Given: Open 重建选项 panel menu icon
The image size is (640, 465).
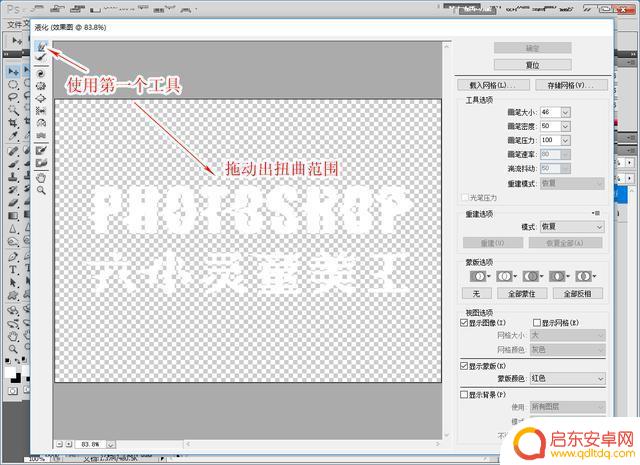Looking at the screenshot, I should 596,213.
